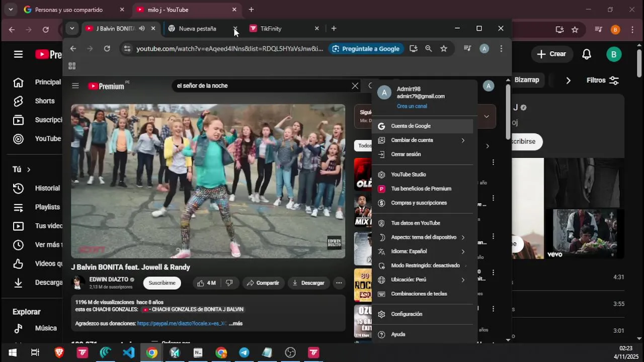Screen dimensions: 644x362
Task: Mute the J Balvin BONITA tab audio
Action: pos(142,29)
